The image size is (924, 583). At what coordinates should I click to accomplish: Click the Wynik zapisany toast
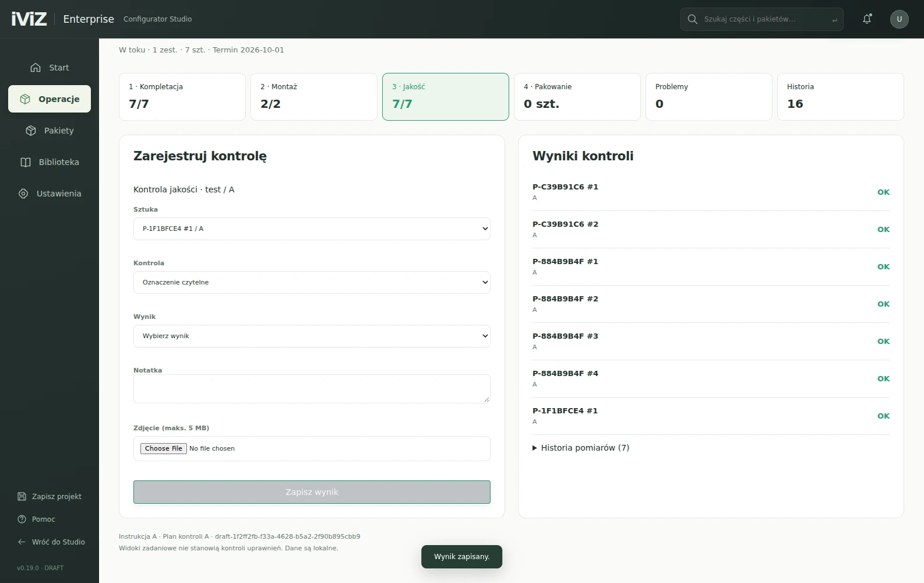pos(461,557)
